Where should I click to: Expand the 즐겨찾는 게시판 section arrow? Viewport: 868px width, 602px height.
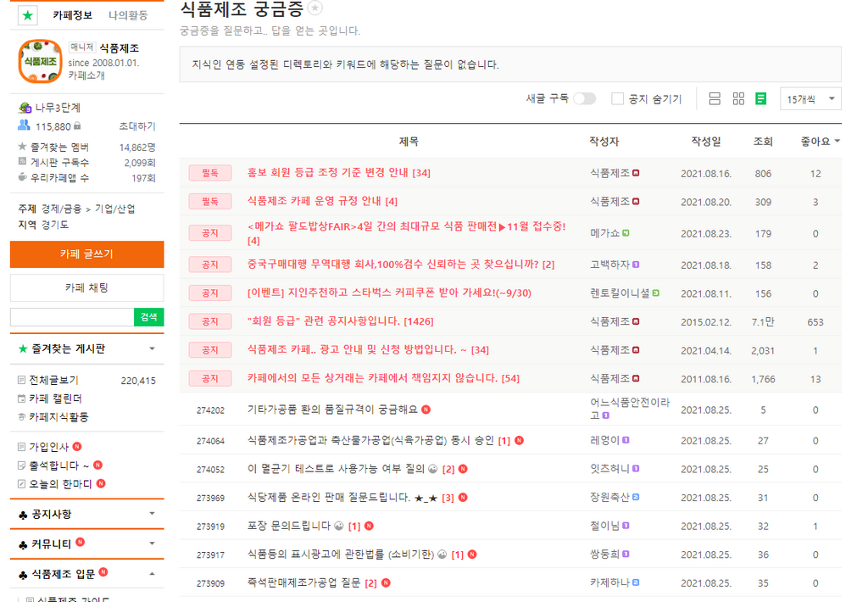click(x=153, y=348)
